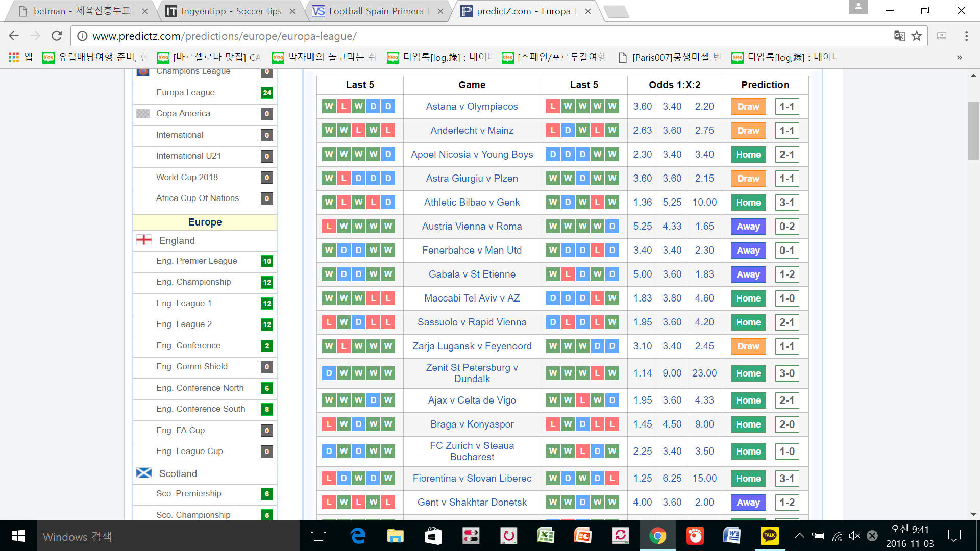This screenshot has width=980, height=551.
Task: Click the Draw prediction for Astana v Olympiacos
Action: (748, 107)
